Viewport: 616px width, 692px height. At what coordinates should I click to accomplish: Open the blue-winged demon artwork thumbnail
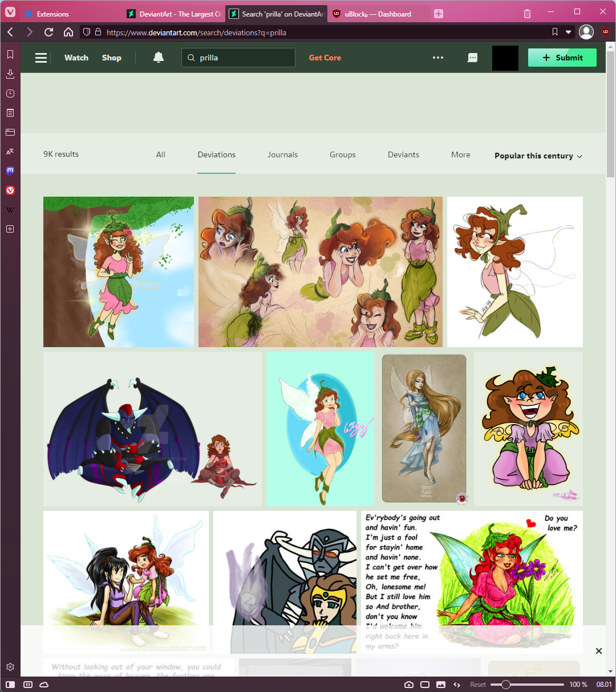coord(152,429)
